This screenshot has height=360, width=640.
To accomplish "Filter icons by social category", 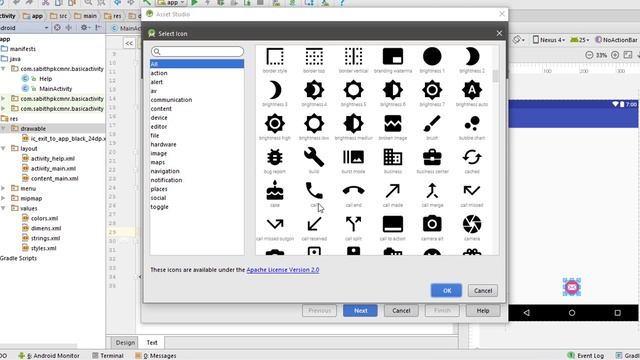I will tap(158, 198).
